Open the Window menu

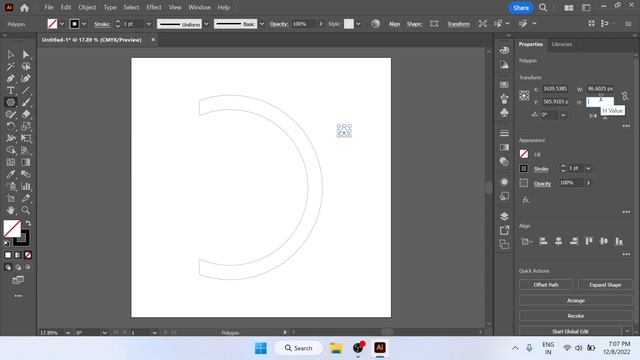[x=199, y=7]
